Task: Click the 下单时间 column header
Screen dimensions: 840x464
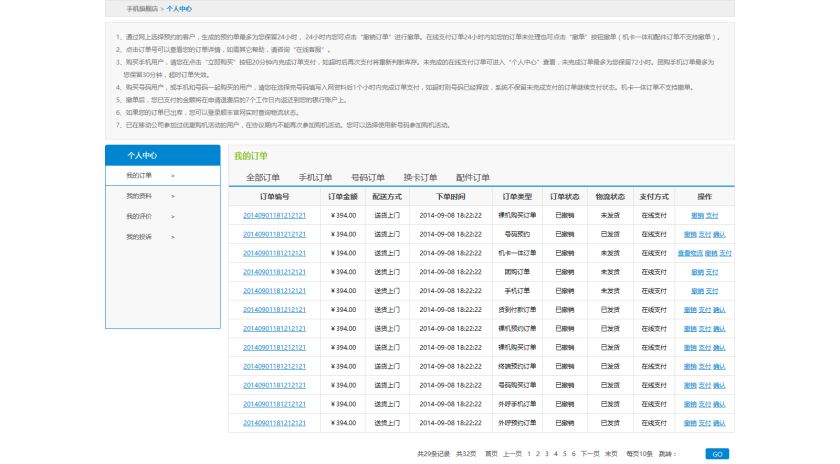Action: (451, 197)
